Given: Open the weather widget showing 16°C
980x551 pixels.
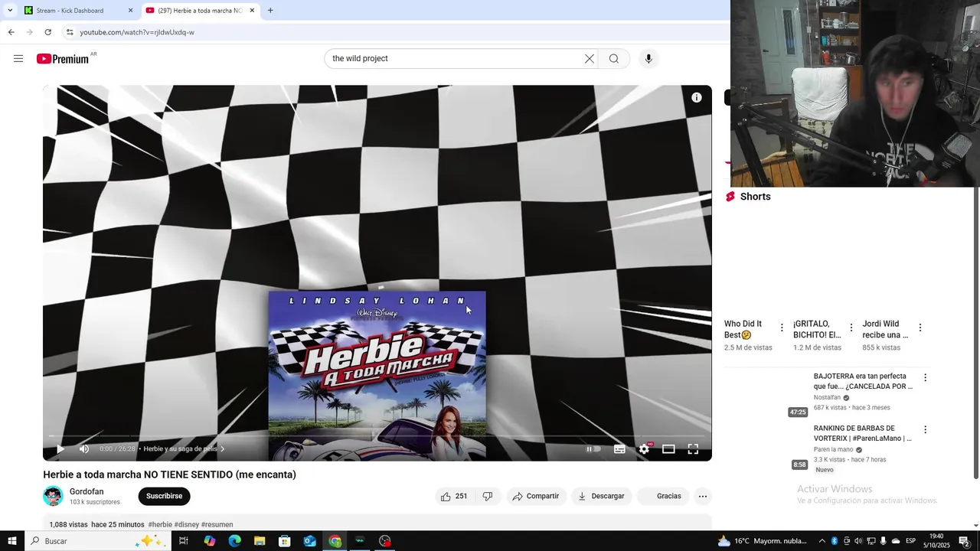Looking at the screenshot, I should tap(762, 541).
